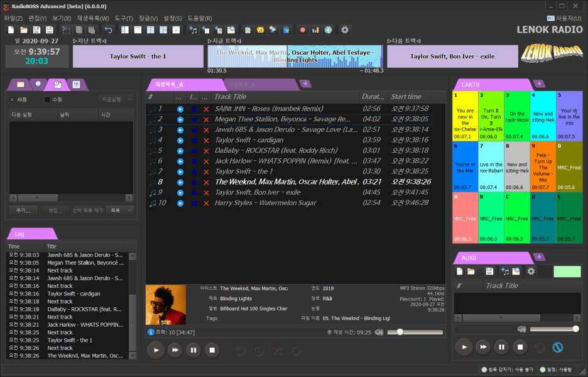The width and height of the screenshot is (588, 377).
Task: Click the AUX0 add track music icon
Action: [x=504, y=271]
